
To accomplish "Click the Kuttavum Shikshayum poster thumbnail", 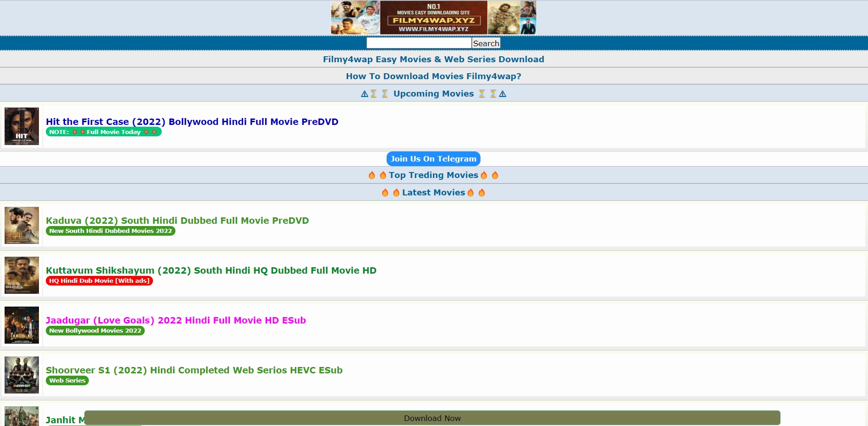I will pos(22,275).
